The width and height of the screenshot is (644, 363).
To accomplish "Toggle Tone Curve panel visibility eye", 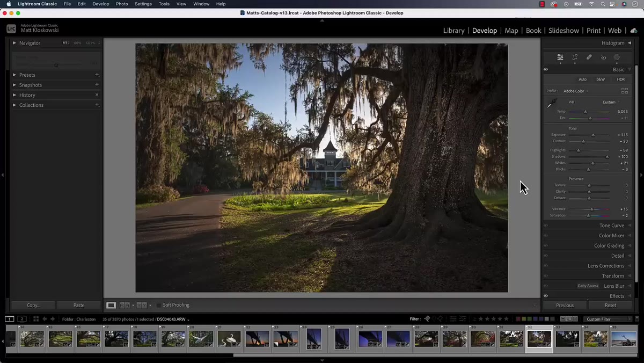I will pos(546,226).
